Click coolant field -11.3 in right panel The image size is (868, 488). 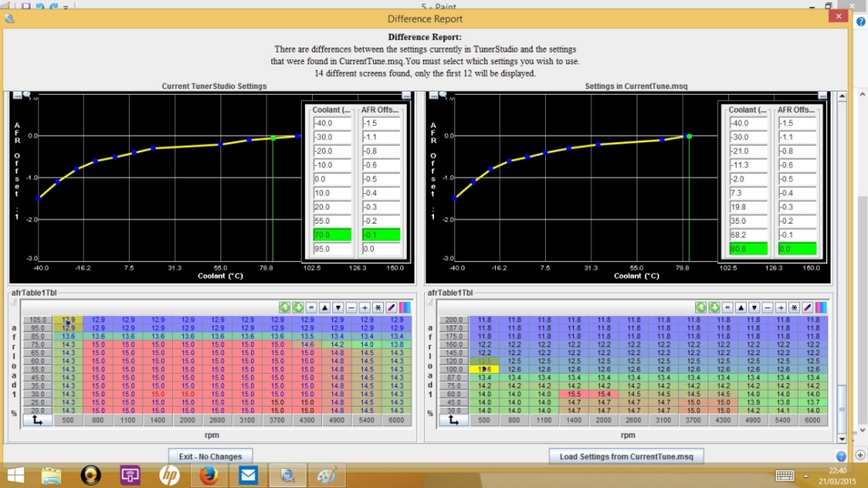(x=748, y=165)
